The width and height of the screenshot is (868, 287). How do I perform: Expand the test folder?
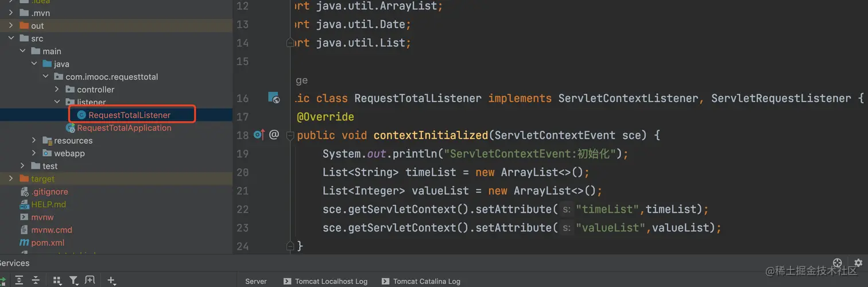22,166
